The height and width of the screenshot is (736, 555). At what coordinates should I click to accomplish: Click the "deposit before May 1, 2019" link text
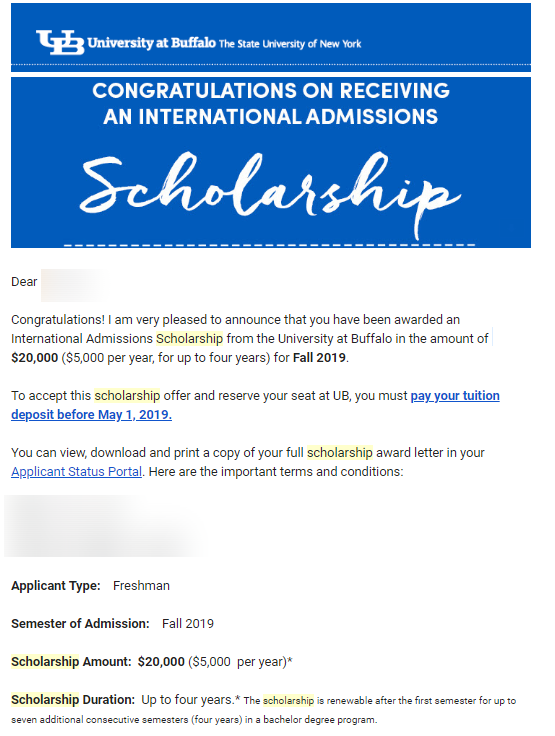[x=92, y=415]
